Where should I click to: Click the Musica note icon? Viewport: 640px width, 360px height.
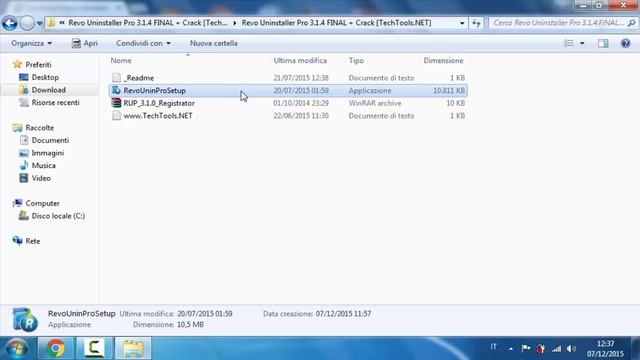point(24,165)
